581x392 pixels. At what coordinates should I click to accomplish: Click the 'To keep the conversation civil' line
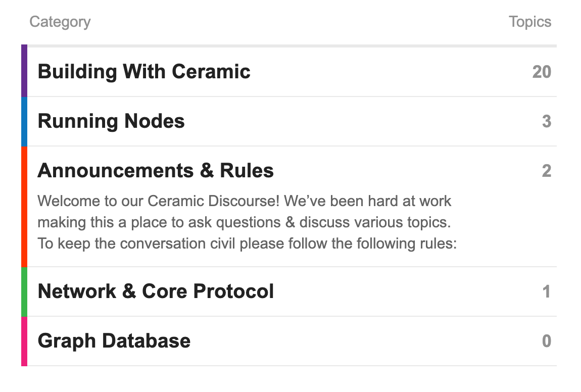247,243
